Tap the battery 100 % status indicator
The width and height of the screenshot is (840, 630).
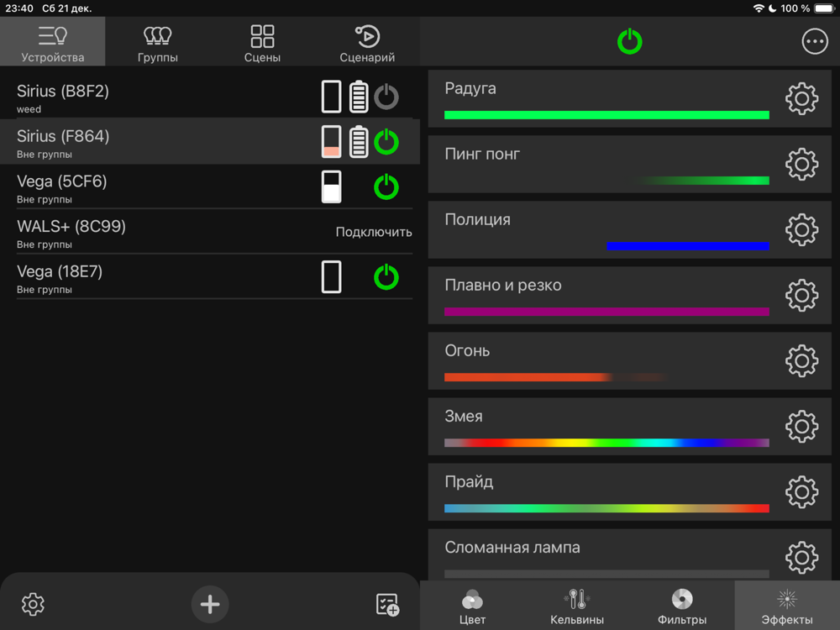[808, 8]
